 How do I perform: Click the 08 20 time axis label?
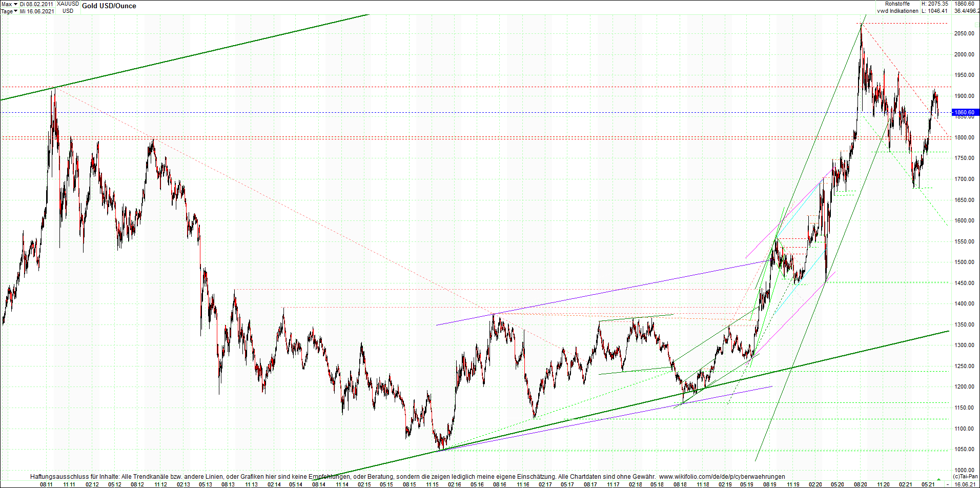[860, 484]
